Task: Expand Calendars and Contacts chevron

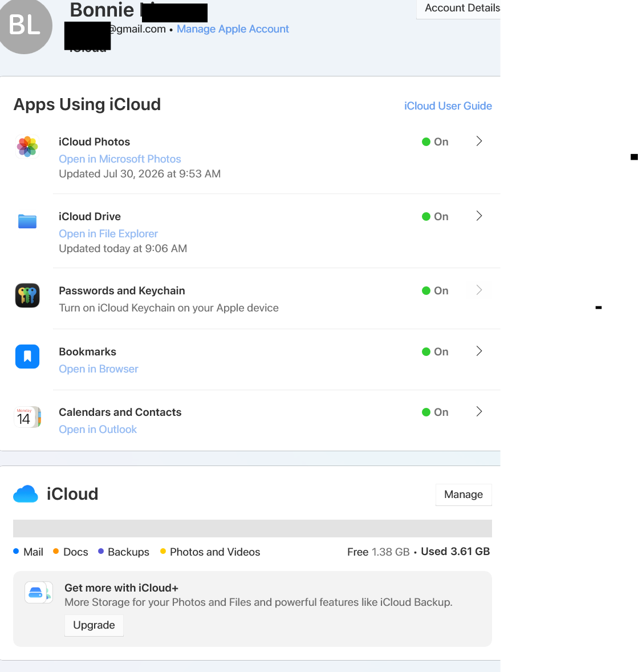Action: [479, 411]
